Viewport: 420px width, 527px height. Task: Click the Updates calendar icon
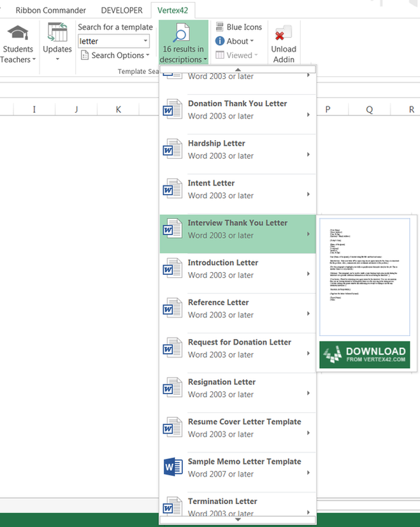click(x=57, y=32)
